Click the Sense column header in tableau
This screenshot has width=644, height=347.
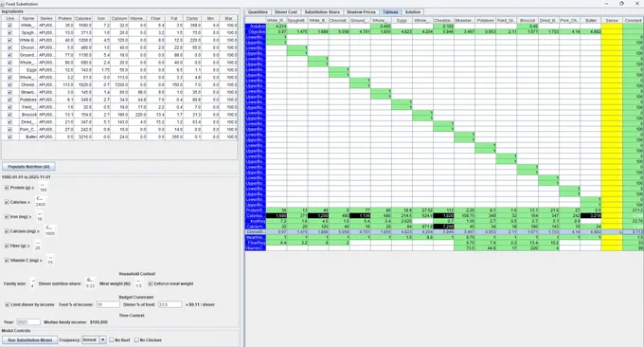pyautogui.click(x=612, y=20)
